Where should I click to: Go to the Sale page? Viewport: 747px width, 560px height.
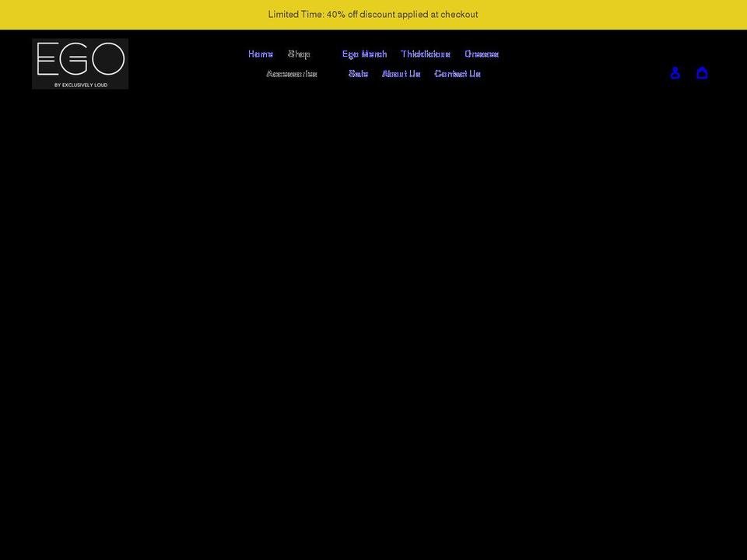(x=358, y=73)
